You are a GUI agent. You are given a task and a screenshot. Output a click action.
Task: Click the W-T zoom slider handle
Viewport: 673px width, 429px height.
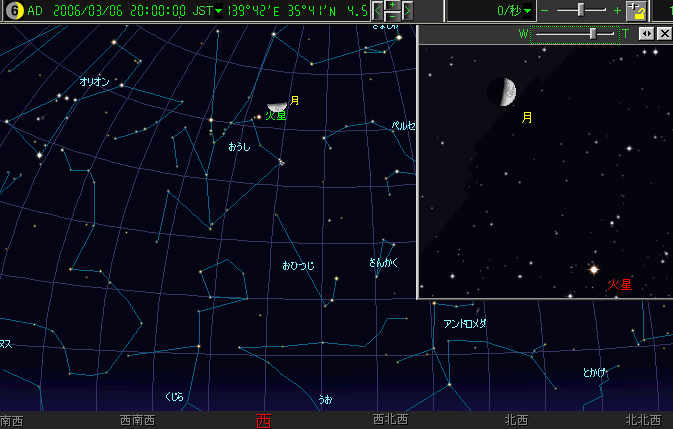[594, 33]
